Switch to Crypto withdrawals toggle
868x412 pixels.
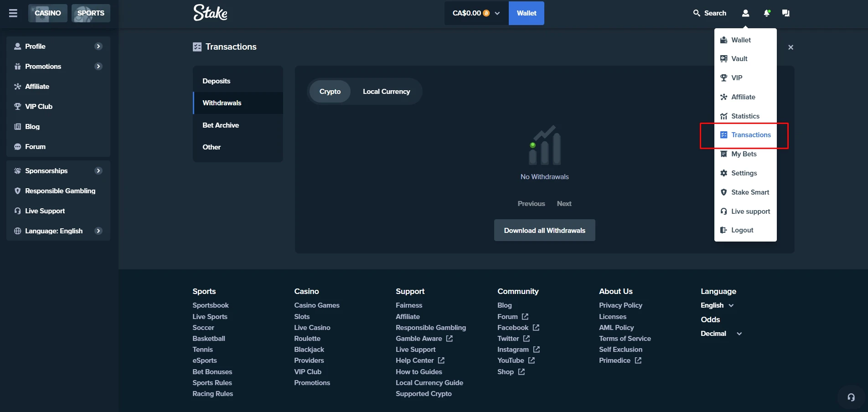click(x=330, y=92)
